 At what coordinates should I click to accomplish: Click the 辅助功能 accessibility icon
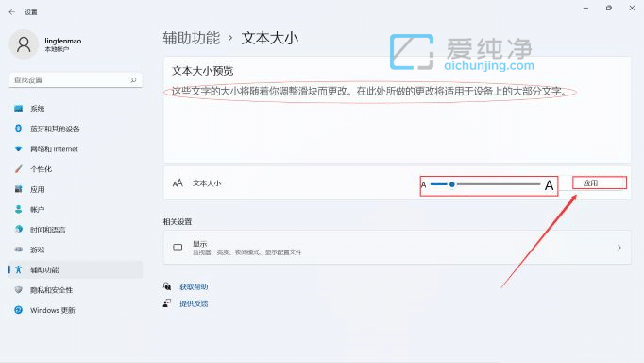pyautogui.click(x=19, y=269)
